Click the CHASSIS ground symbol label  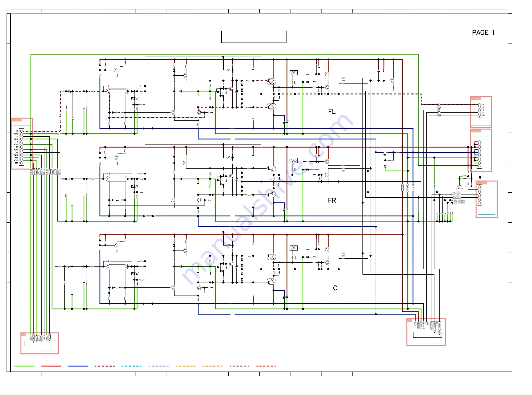[x=459, y=188]
